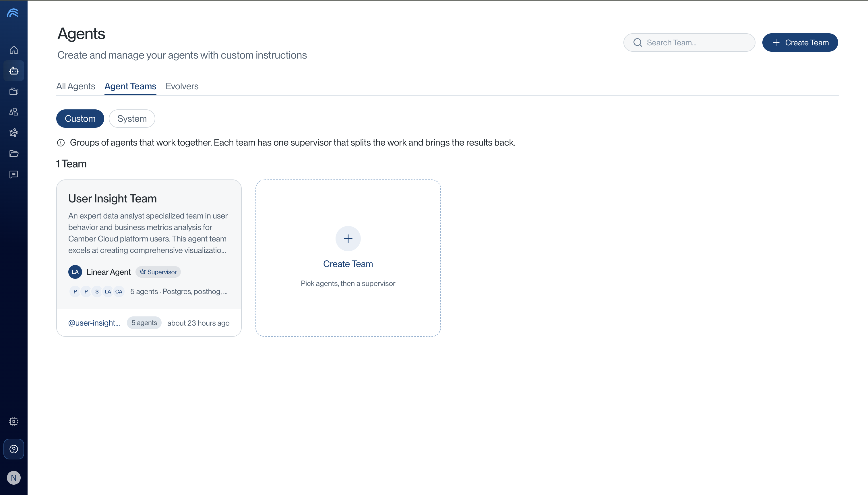Switch to the All Agents tab

(x=75, y=86)
